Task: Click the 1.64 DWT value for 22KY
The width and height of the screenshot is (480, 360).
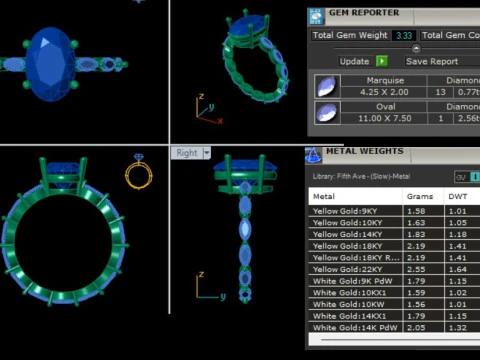Action: tap(457, 269)
